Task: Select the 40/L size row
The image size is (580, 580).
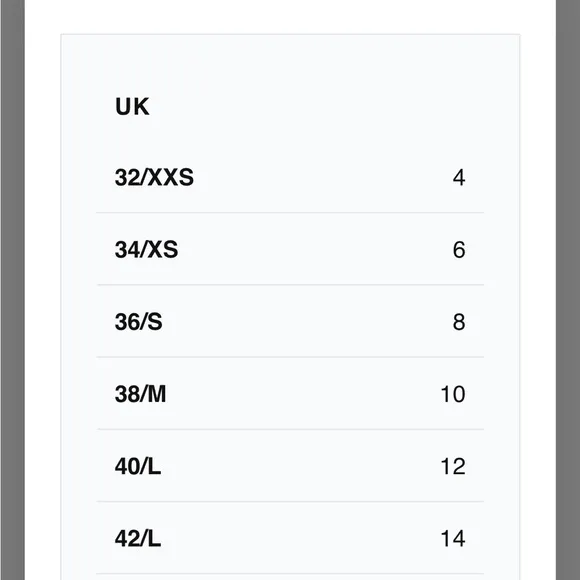Action: (290, 466)
